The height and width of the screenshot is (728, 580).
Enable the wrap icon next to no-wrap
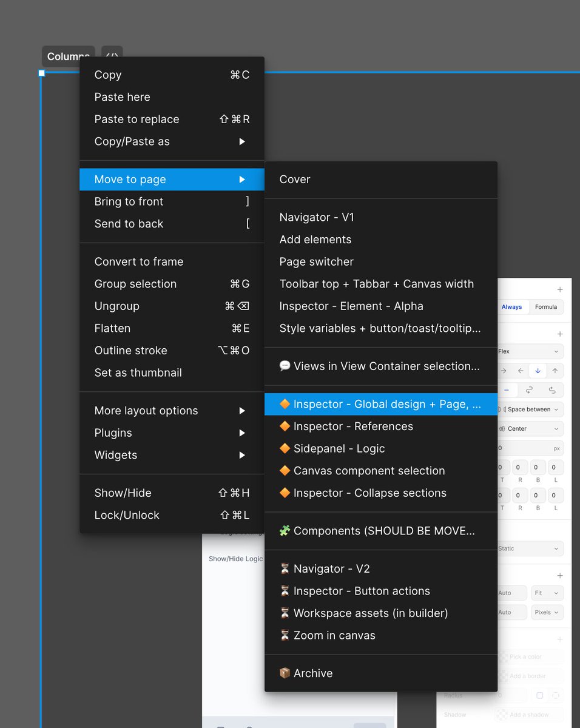(529, 391)
